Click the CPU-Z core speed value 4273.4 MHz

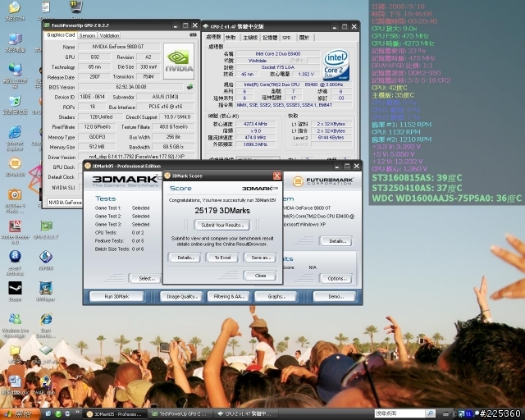pos(256,124)
